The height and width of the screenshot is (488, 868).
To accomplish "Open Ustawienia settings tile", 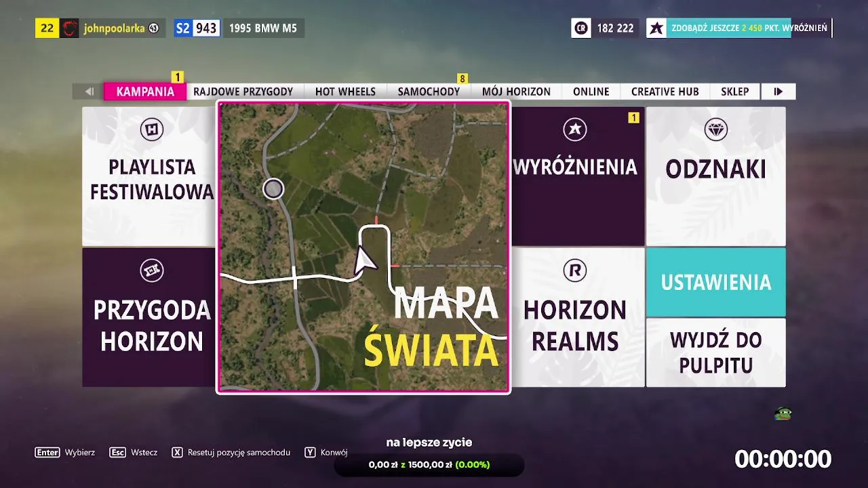I will [715, 282].
